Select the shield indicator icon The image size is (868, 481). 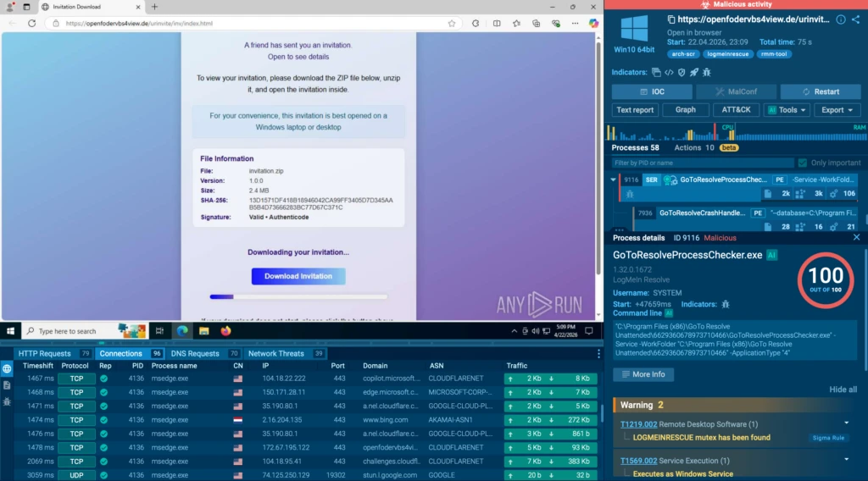[x=682, y=73]
